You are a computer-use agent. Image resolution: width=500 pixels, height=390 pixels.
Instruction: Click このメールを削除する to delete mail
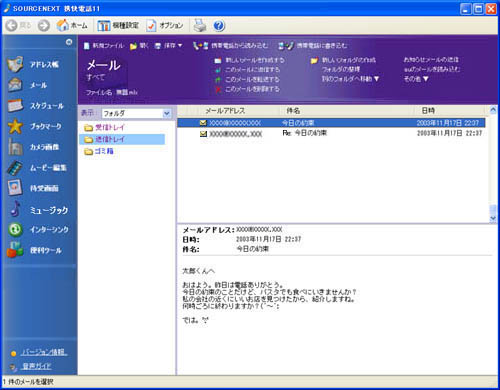247,89
